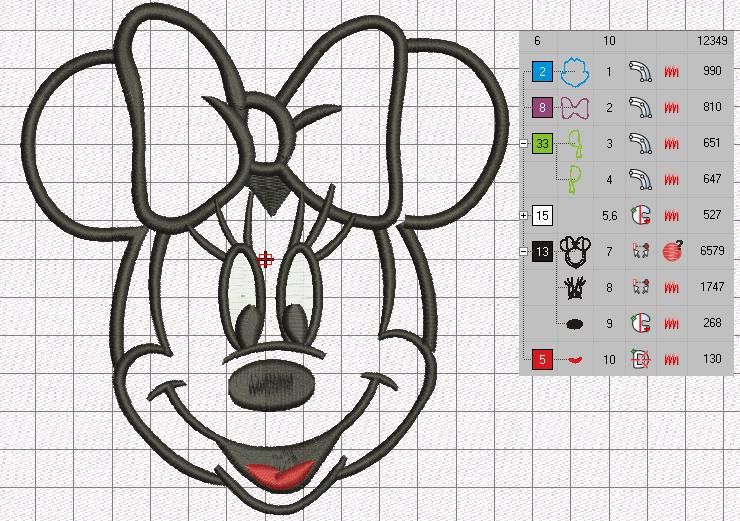Click the red zigzag stitch icon in row 2
740x521 pixels.
pos(672,108)
